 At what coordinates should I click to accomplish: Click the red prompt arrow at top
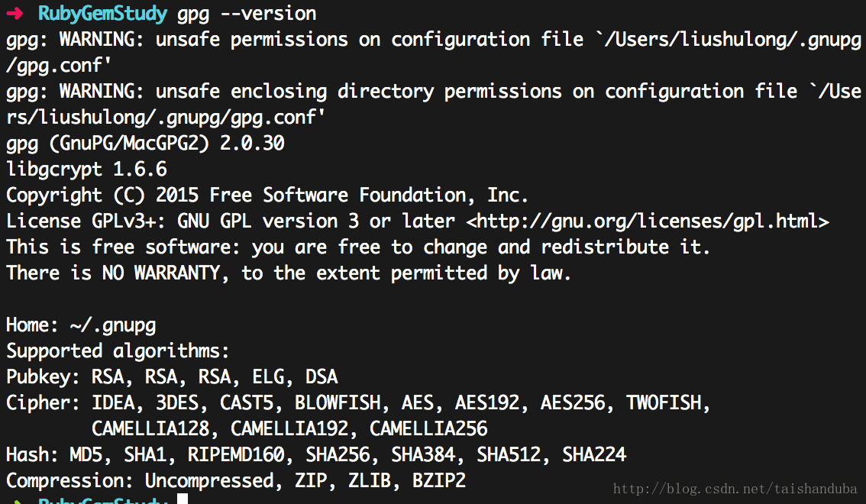coord(15,13)
